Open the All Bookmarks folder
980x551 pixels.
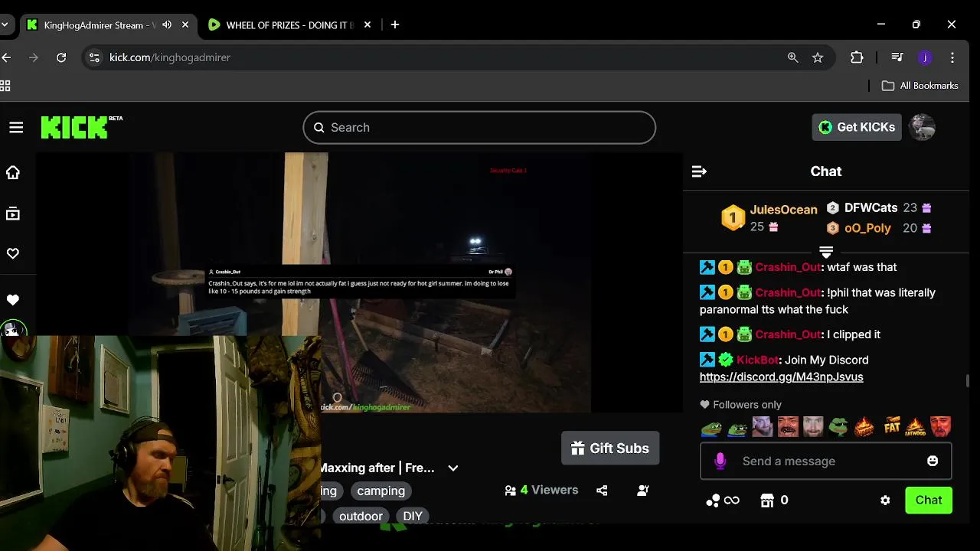point(920,86)
